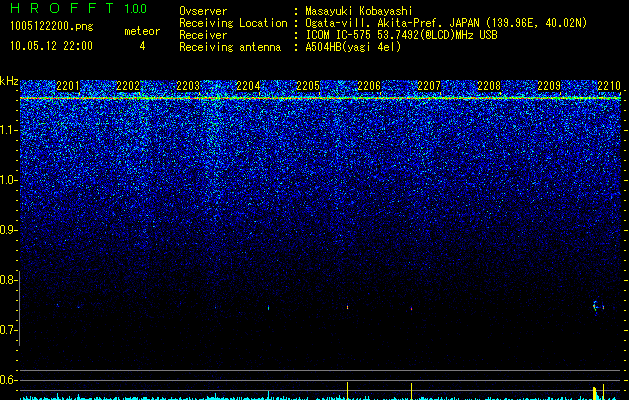Click the meteor count value 4

(x=142, y=46)
